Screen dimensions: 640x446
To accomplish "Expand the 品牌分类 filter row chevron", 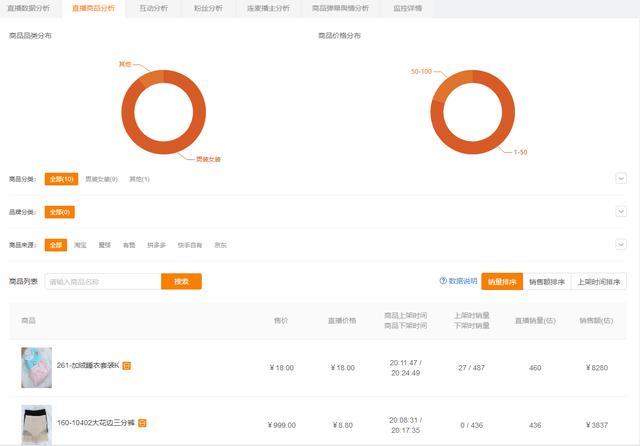I will pos(621,211).
